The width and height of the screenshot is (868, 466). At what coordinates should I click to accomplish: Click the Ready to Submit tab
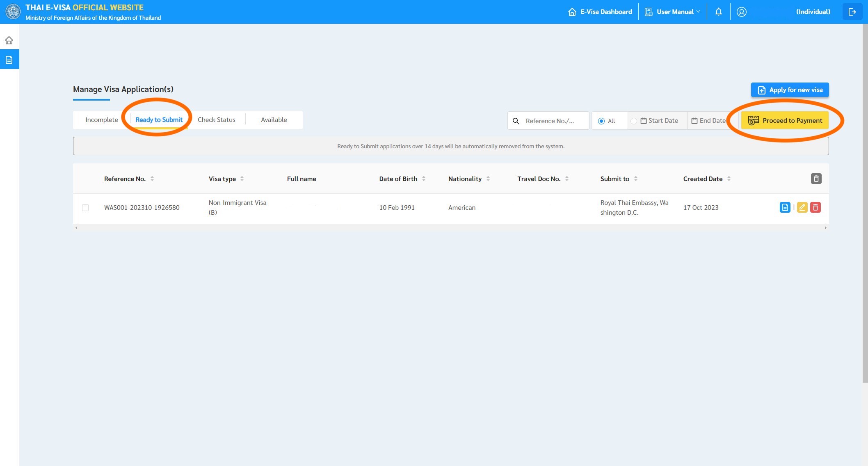pos(159,119)
